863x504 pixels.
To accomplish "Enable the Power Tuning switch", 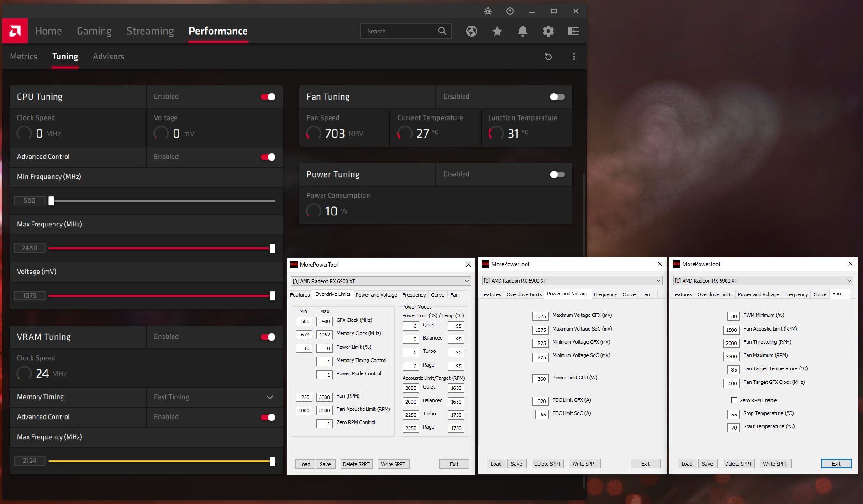I will click(x=558, y=174).
